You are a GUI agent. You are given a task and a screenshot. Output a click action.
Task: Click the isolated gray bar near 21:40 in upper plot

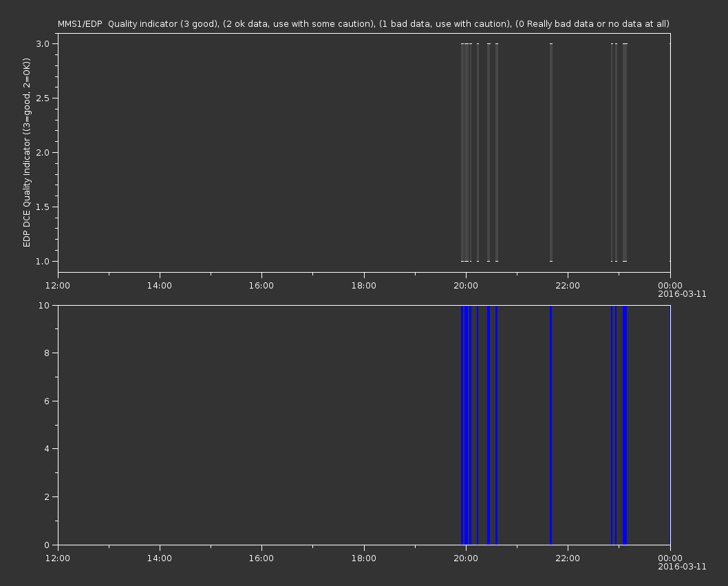pyautogui.click(x=551, y=152)
